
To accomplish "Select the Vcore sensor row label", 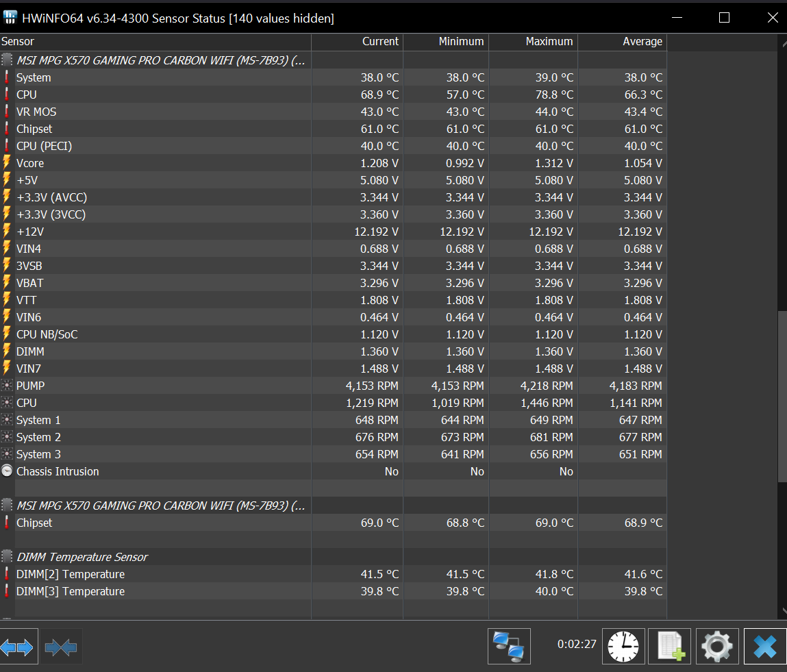I will coord(30,163).
